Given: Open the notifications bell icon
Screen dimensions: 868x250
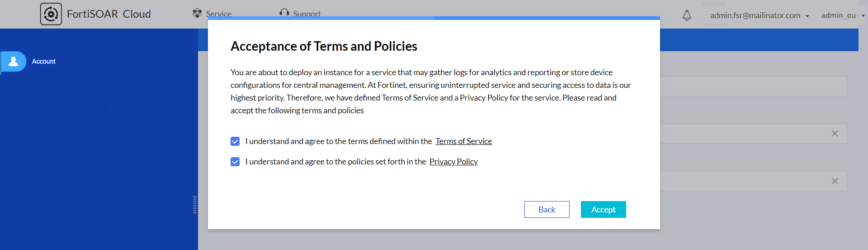Looking at the screenshot, I should tap(687, 15).
